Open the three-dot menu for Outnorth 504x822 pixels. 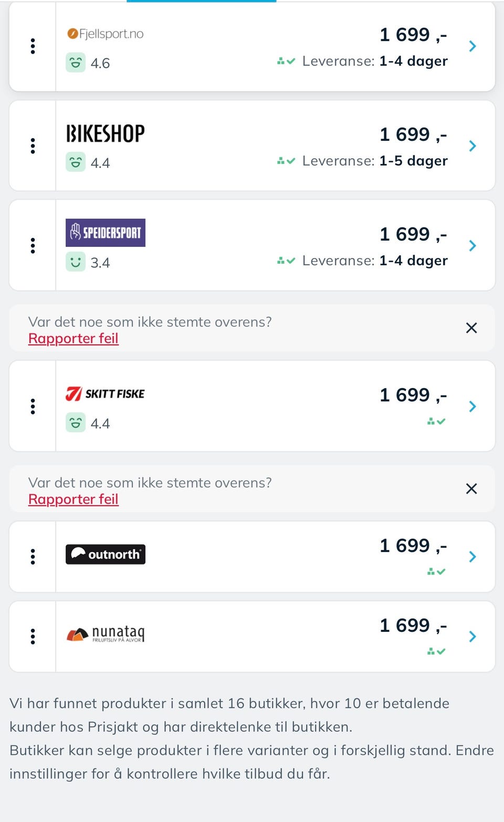tap(33, 557)
